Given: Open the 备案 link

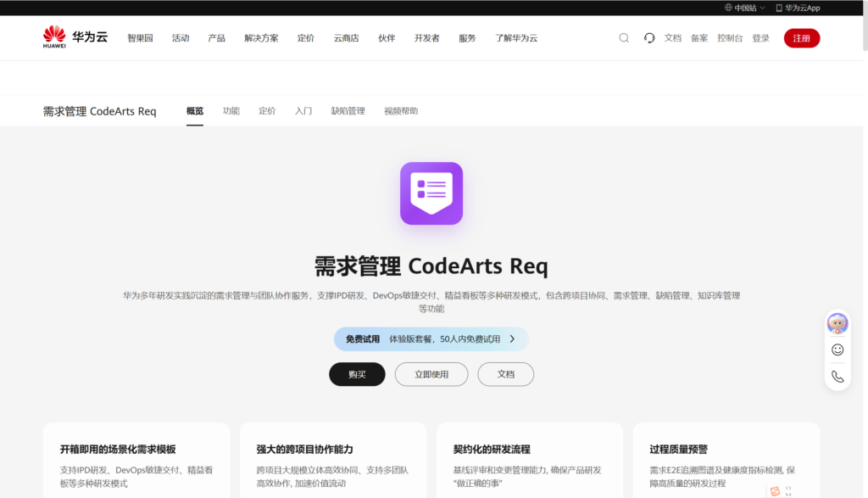Looking at the screenshot, I should [x=699, y=38].
